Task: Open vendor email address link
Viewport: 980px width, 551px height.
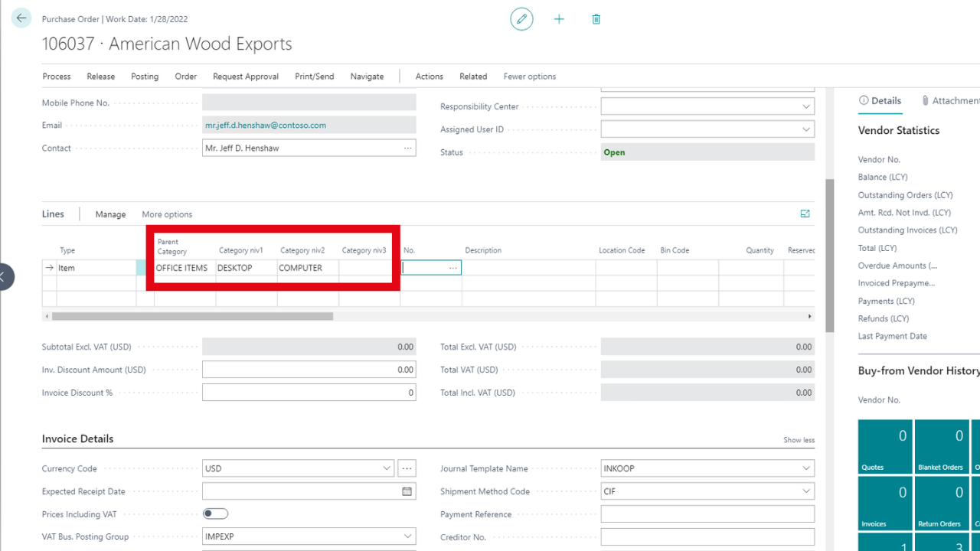Action: coord(266,125)
